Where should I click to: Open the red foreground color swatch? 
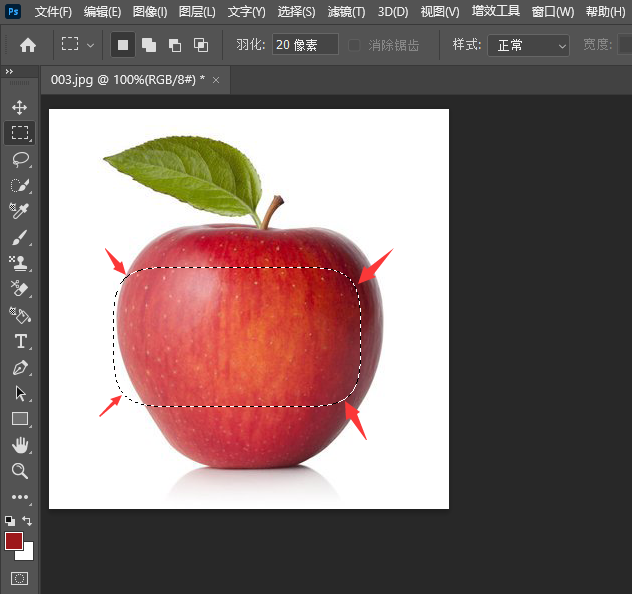click(x=14, y=541)
